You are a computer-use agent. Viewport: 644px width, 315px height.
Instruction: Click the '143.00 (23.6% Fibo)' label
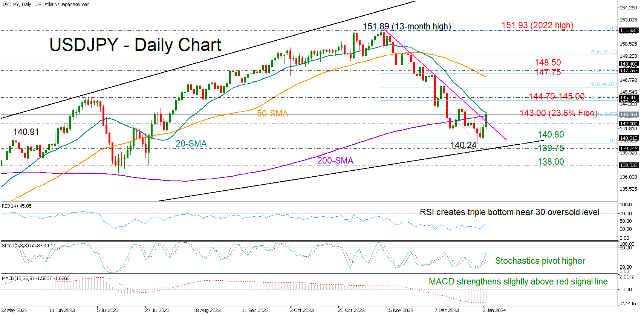click(558, 113)
